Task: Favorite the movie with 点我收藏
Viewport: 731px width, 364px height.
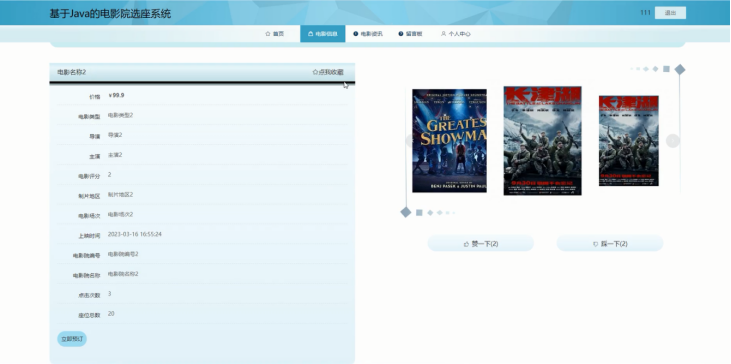Action: click(328, 72)
